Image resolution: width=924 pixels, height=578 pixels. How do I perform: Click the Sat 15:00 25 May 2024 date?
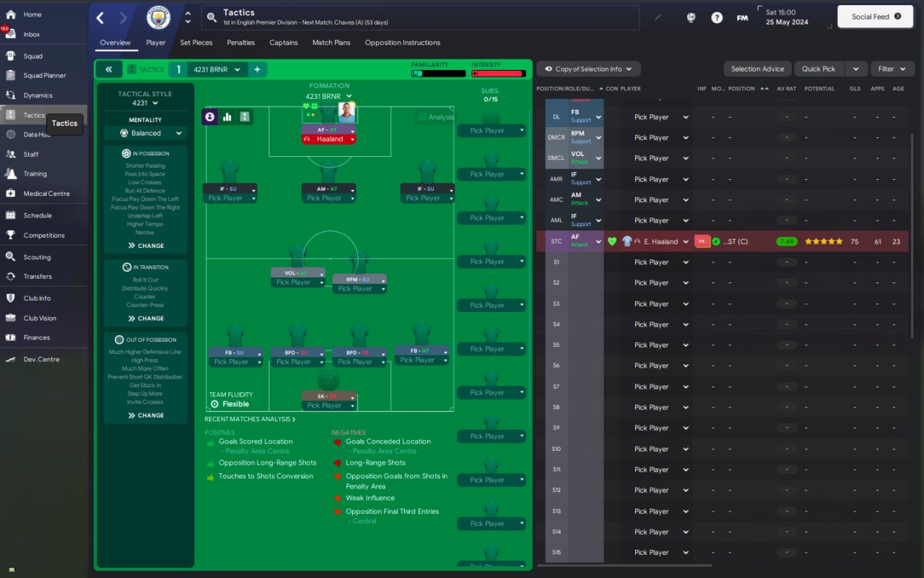tap(787, 17)
